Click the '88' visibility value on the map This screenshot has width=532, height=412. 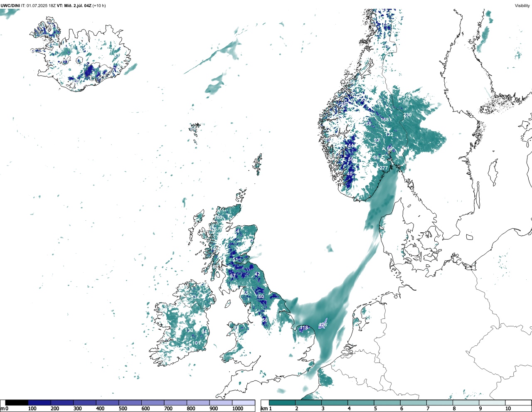click(368, 124)
